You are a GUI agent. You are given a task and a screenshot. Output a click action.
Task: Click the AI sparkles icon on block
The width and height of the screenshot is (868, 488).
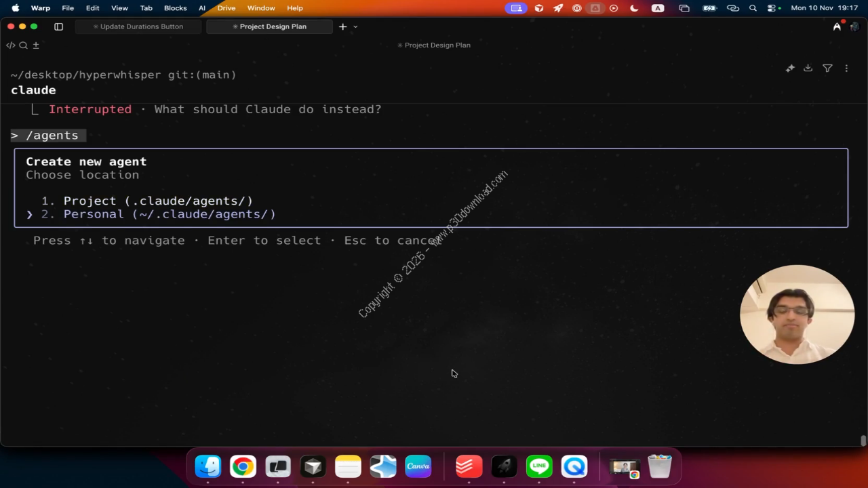(x=790, y=68)
